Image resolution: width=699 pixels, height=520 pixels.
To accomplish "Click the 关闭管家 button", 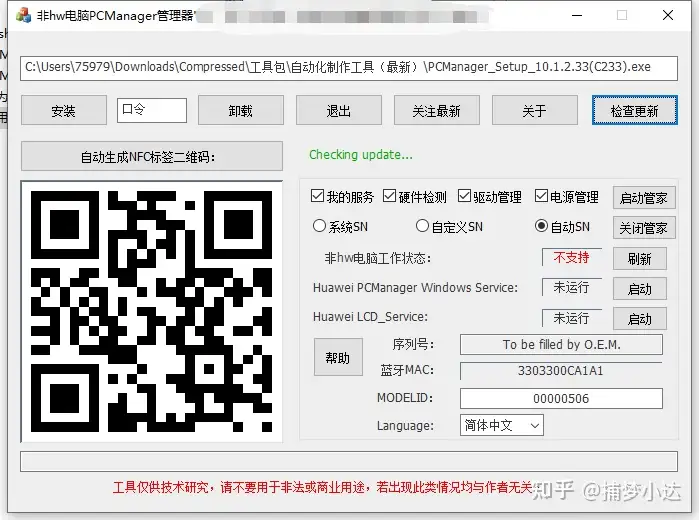I will 644,228.
